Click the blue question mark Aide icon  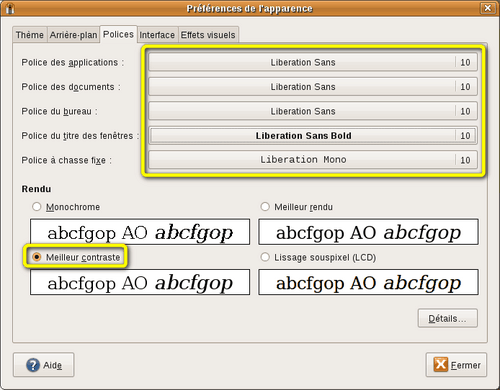pos(33,365)
